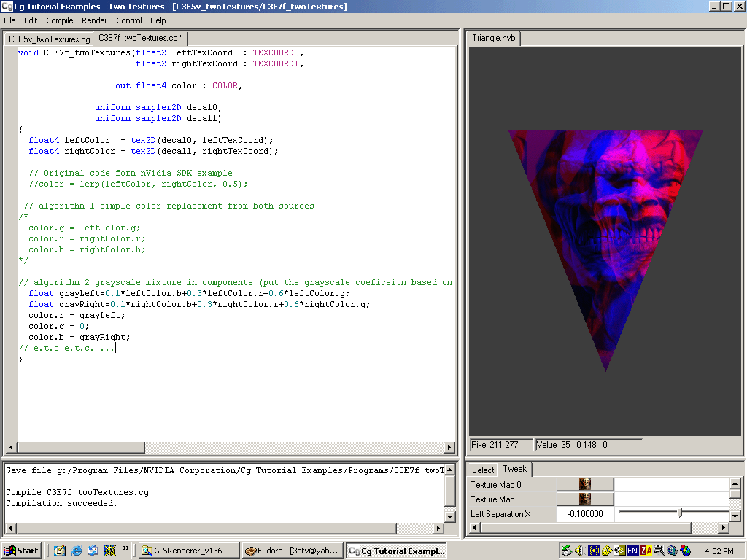This screenshot has height=560, width=747.
Task: Click the ZoneAlarm ZA tray icon
Action: pyautogui.click(x=646, y=551)
